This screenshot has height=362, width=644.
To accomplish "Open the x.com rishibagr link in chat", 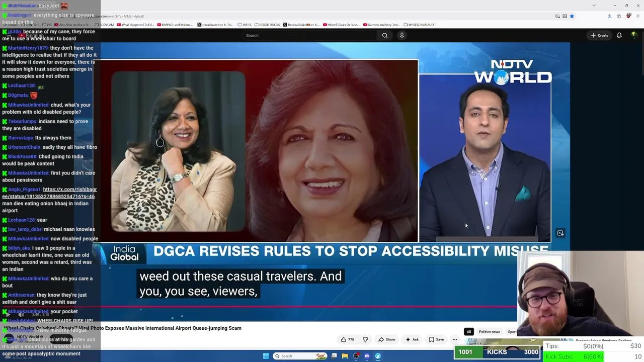I will click(x=49, y=193).
